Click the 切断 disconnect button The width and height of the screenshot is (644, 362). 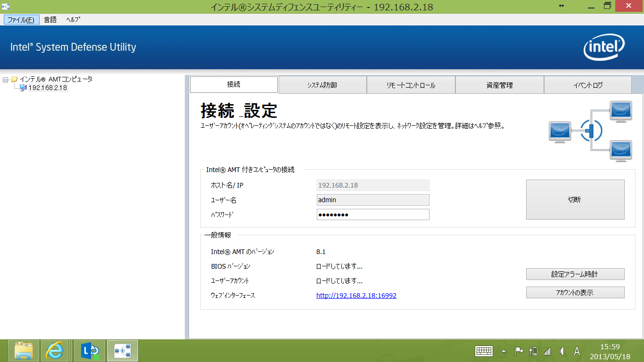pyautogui.click(x=575, y=199)
